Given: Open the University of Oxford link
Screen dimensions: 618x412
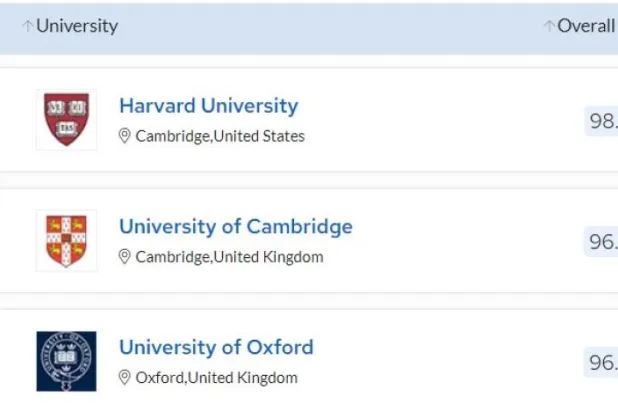Looking at the screenshot, I should point(216,348).
